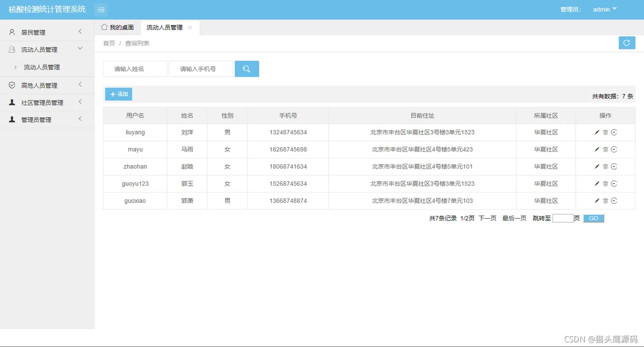Click the GO button
The width and height of the screenshot is (644, 347).
coord(593,219)
